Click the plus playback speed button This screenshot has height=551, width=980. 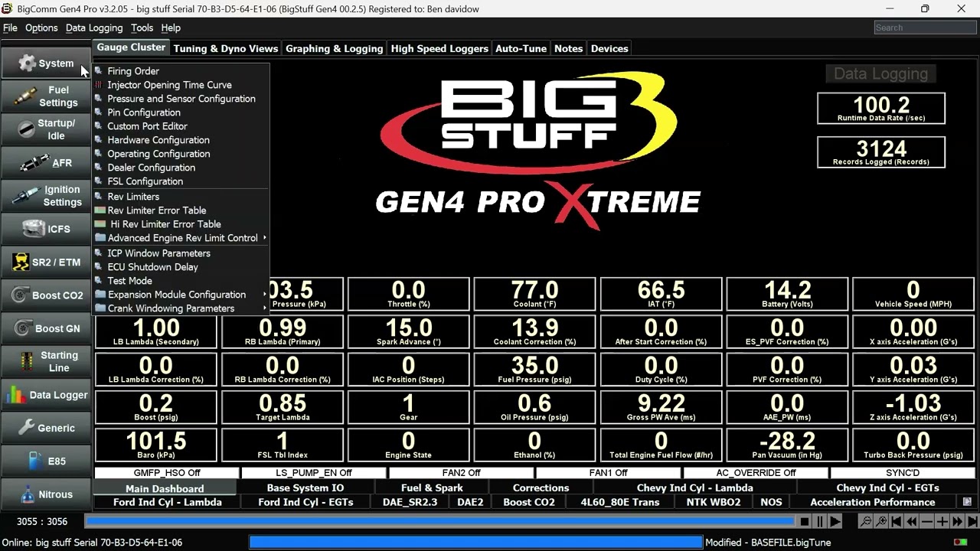point(942,522)
